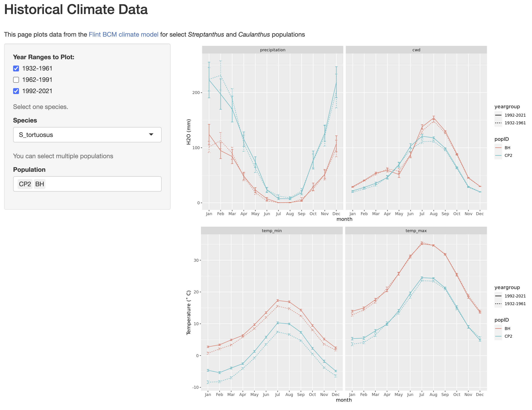Click the teal CP2 key in the precipitation chart legend
This screenshot has height=410, width=532.
[x=498, y=156]
